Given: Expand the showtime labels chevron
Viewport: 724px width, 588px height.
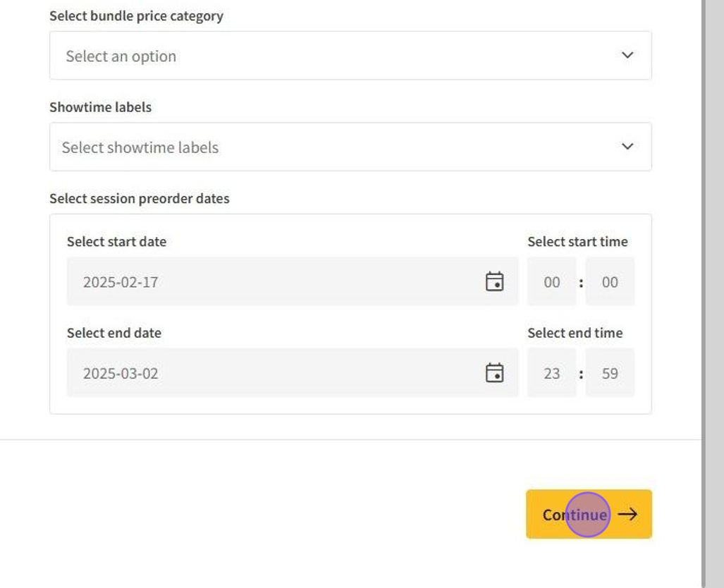Looking at the screenshot, I should coord(627,147).
